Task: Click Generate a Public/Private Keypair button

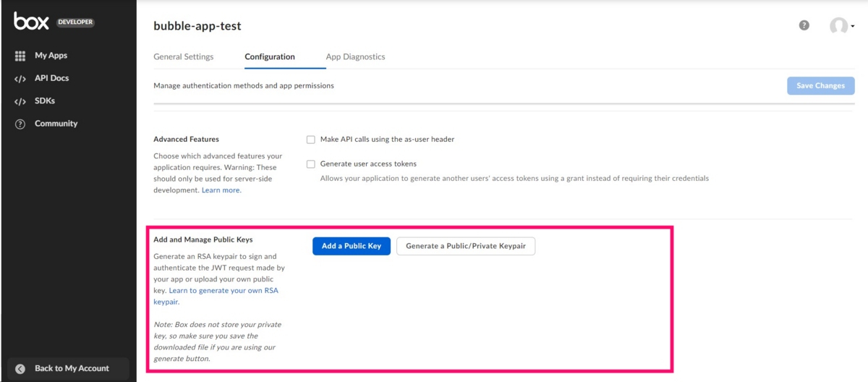Action: [466, 246]
